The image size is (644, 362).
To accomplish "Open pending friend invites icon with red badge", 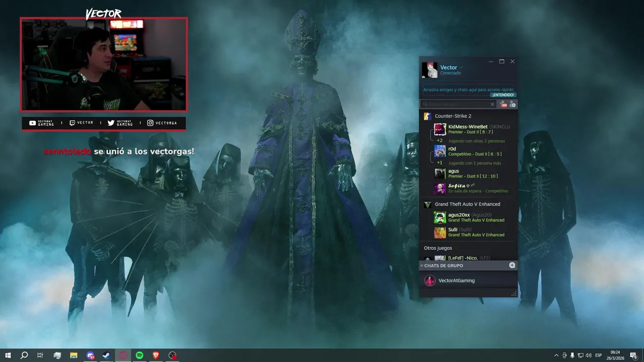I will pos(503,104).
